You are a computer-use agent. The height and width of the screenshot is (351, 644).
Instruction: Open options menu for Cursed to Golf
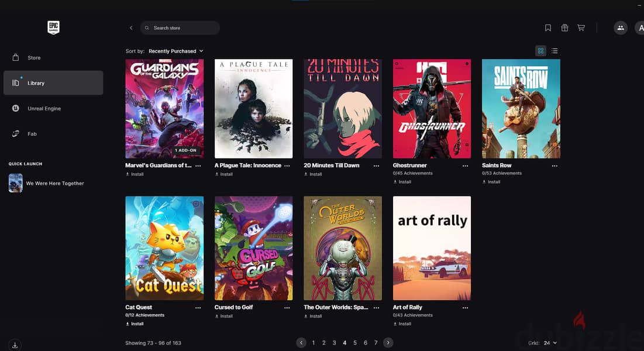(287, 308)
